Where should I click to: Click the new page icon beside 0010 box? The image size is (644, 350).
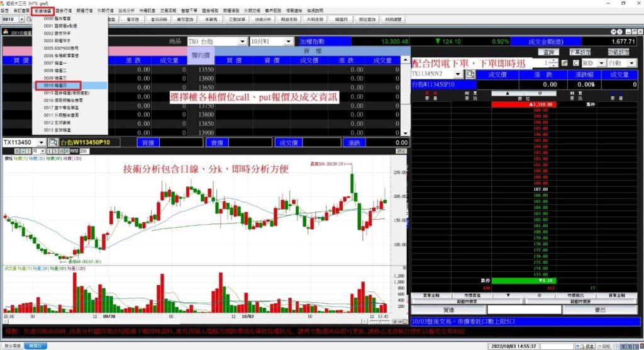(x=29, y=20)
